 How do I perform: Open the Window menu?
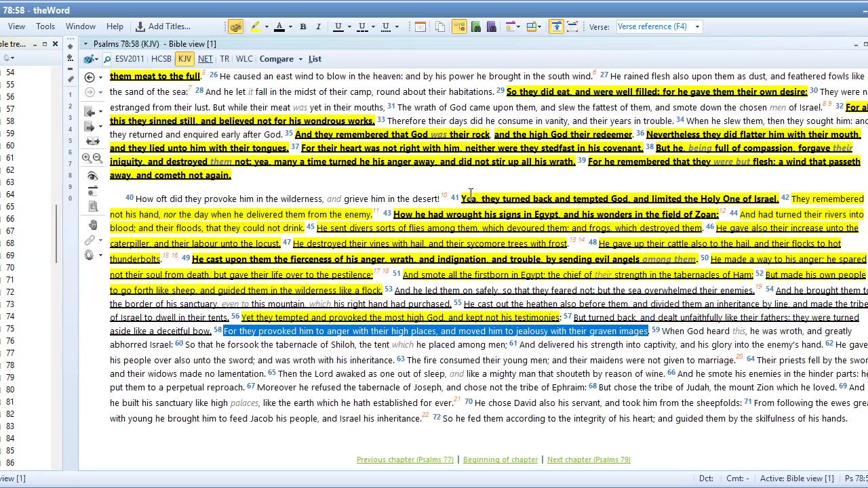coord(81,26)
